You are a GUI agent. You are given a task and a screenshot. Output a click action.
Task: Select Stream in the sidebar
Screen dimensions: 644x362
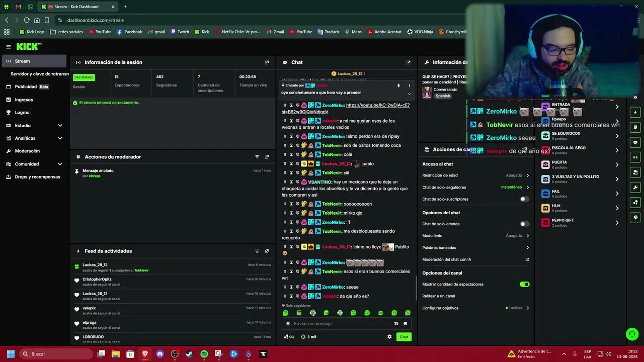(x=33, y=61)
